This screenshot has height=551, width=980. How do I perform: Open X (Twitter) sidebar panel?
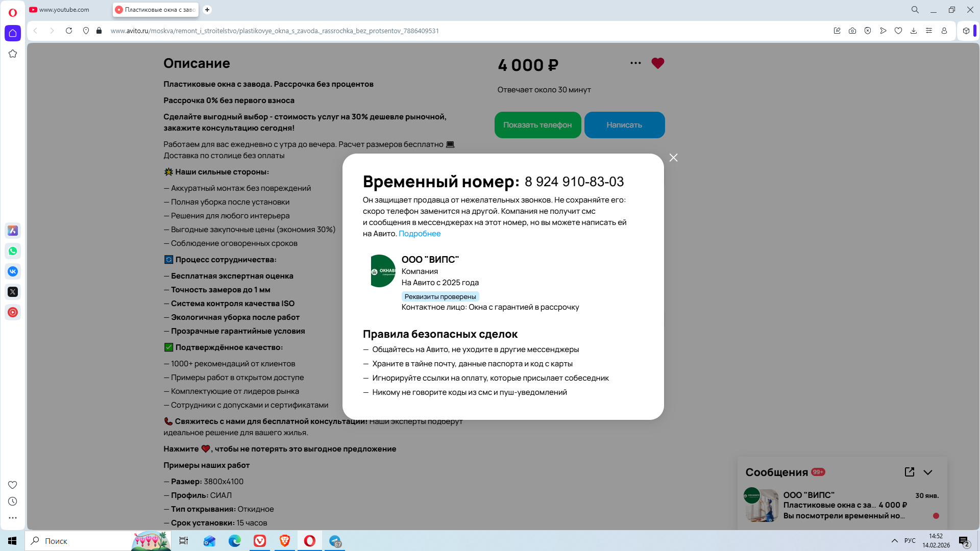point(13,292)
